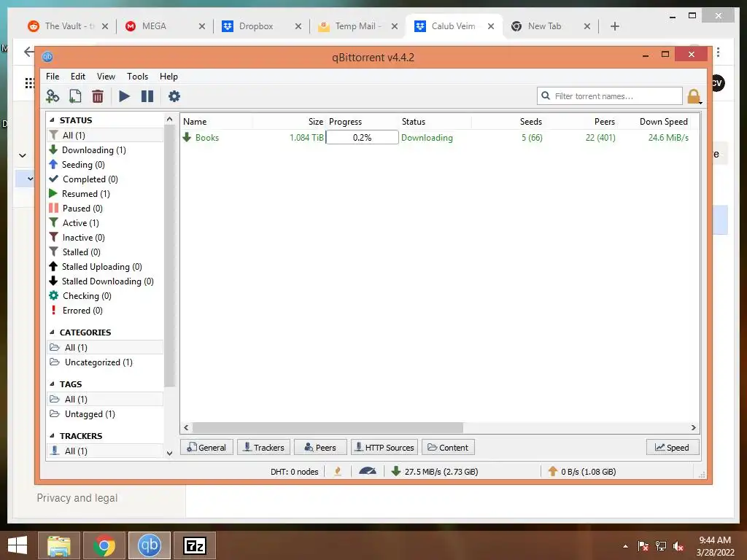The height and width of the screenshot is (560, 747).
Task: Select All (1) under TRACKERS
Action: pyautogui.click(x=105, y=451)
